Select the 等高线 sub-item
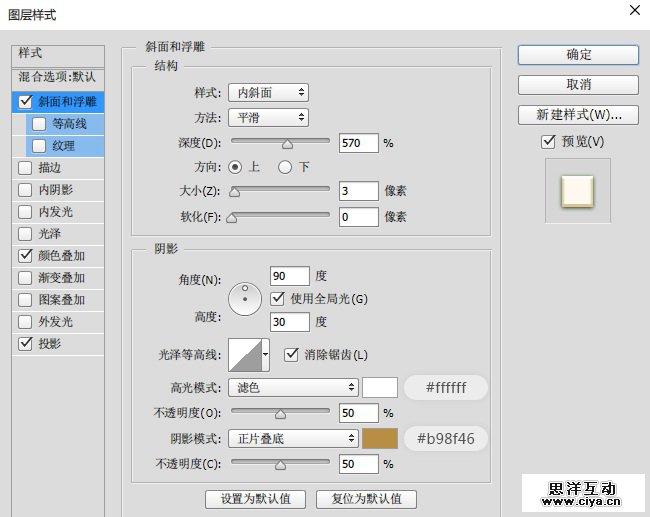Viewport: 650px width, 517px height. tap(69, 124)
